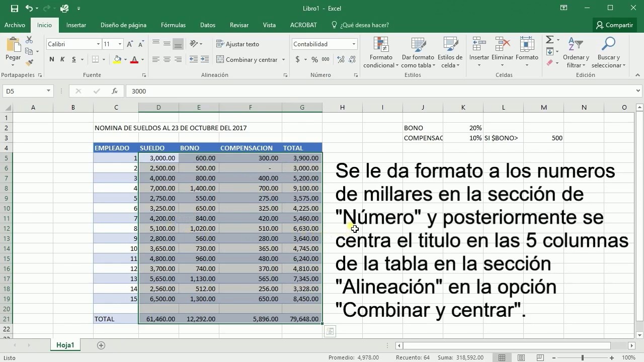Click the fill color paint bucket icon
The image size is (644, 362).
tap(117, 59)
